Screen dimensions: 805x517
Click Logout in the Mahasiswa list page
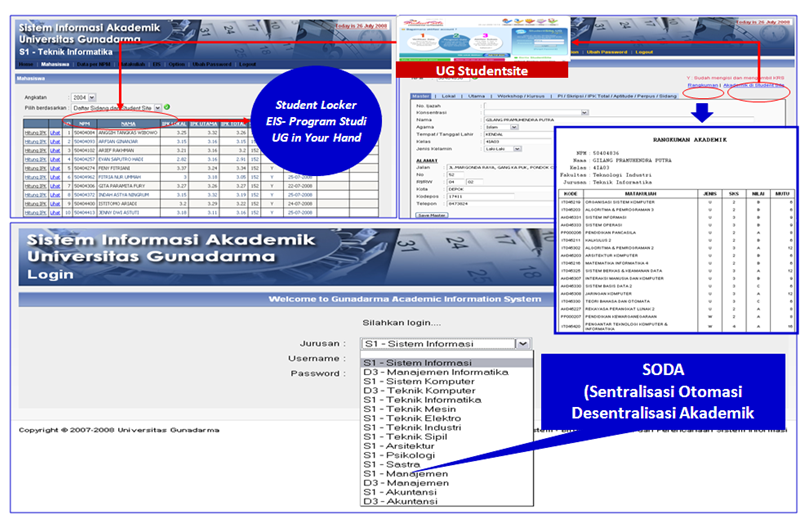click(247, 64)
